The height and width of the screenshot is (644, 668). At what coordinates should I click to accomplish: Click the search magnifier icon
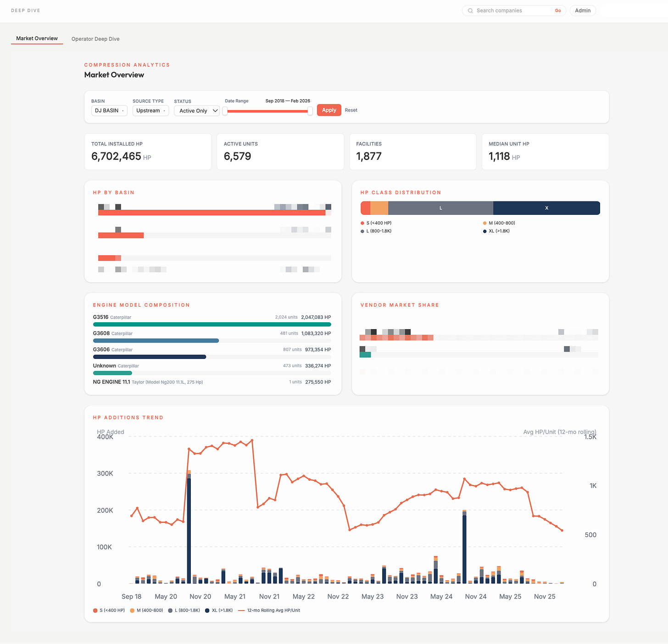point(470,11)
